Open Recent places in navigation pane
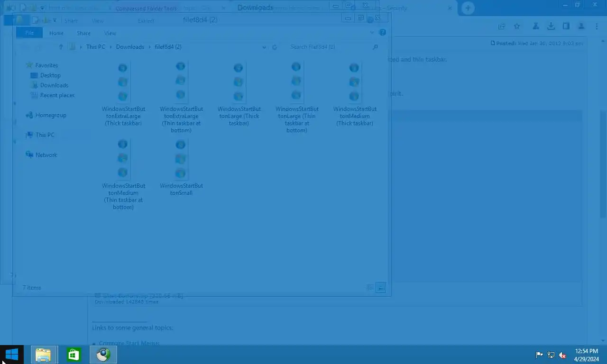This screenshot has width=607, height=364. click(x=57, y=95)
